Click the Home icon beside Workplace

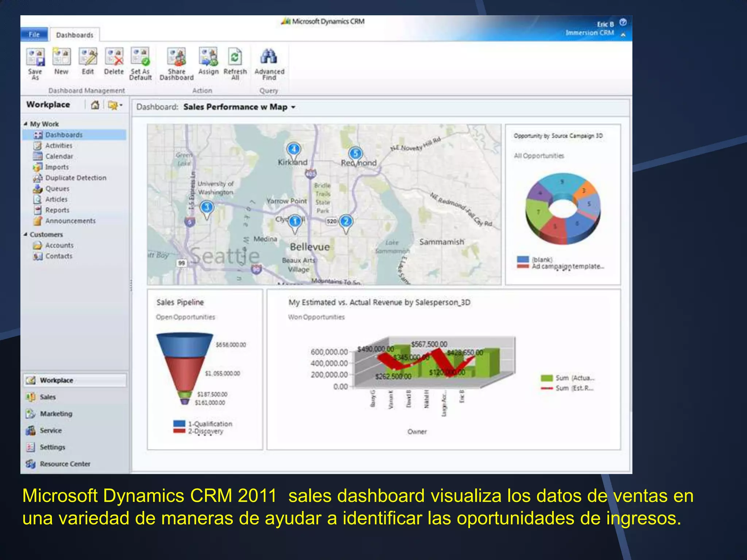pyautogui.click(x=95, y=105)
